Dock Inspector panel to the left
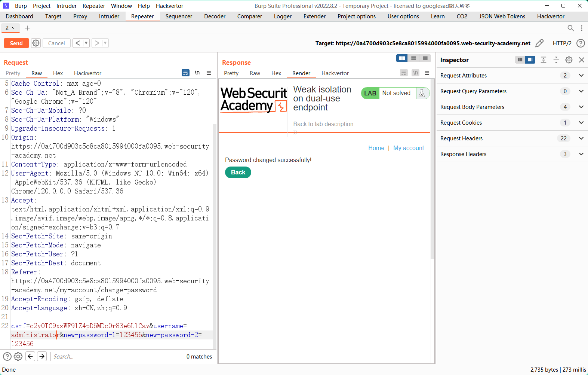The height and width of the screenshot is (375, 588). point(520,60)
